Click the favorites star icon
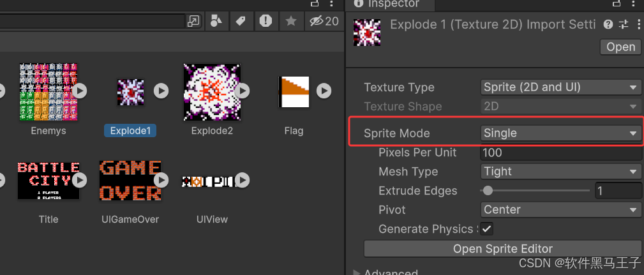 pyautogui.click(x=291, y=20)
